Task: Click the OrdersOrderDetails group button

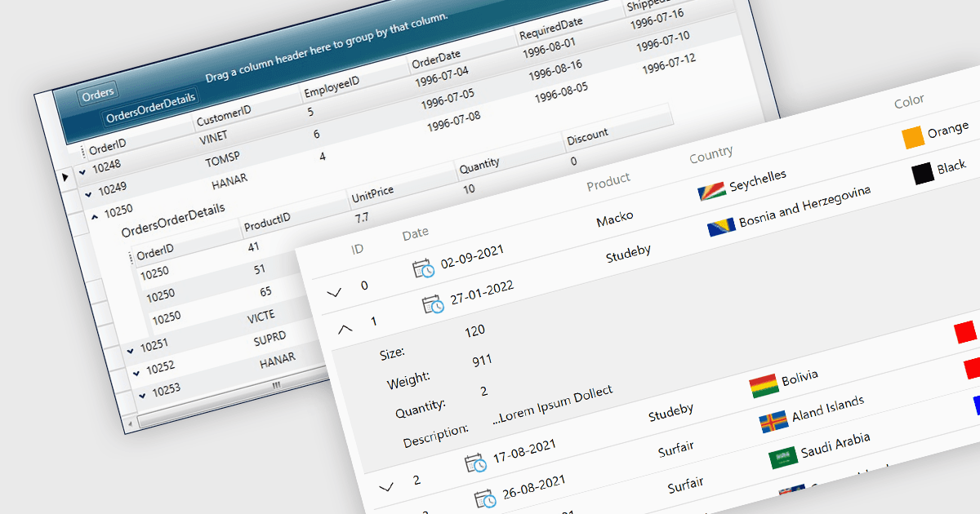Action: (151, 109)
